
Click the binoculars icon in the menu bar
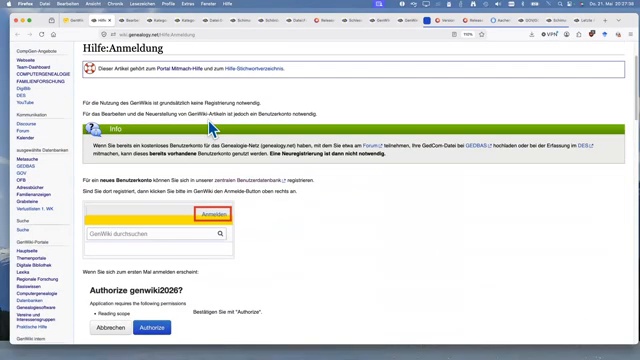473,4
